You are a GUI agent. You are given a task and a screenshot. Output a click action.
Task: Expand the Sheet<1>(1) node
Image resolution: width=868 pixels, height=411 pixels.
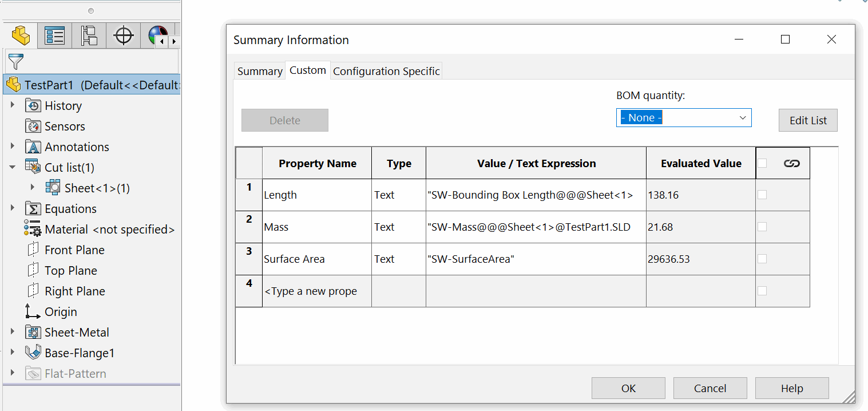click(x=33, y=187)
